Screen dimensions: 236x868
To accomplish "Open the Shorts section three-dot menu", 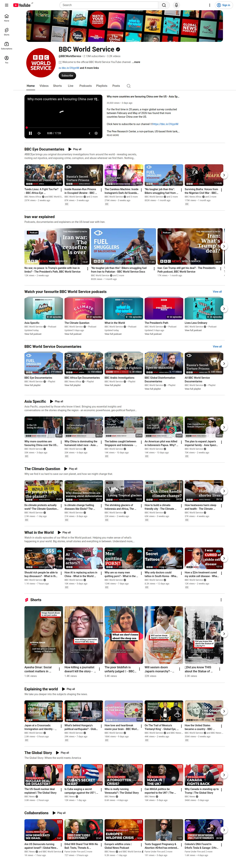I will [x=221, y=600].
